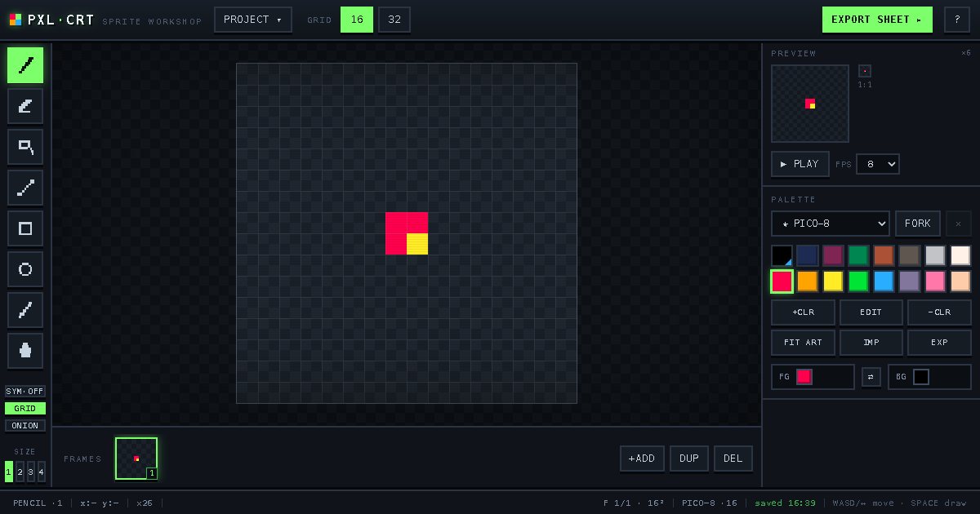Swap foreground and background colors
This screenshot has width=980, height=514.
(871, 377)
